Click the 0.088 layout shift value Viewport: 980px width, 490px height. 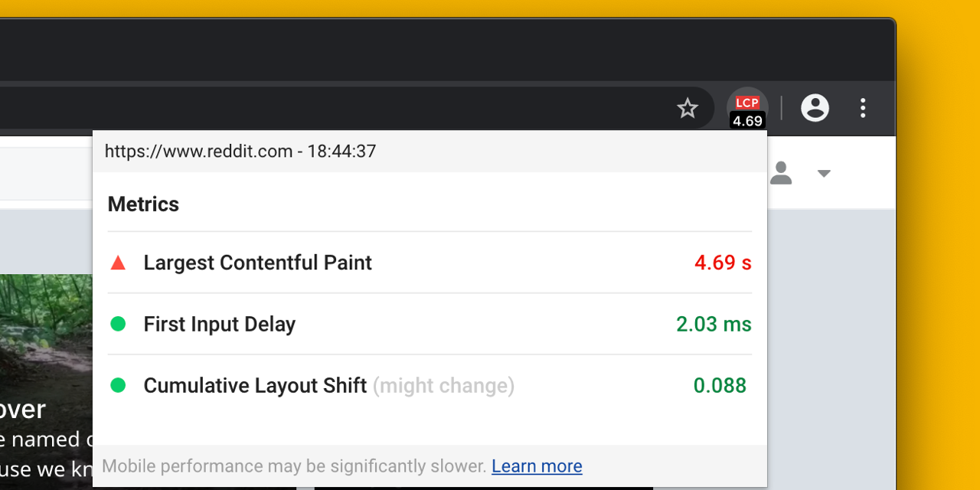(x=720, y=386)
